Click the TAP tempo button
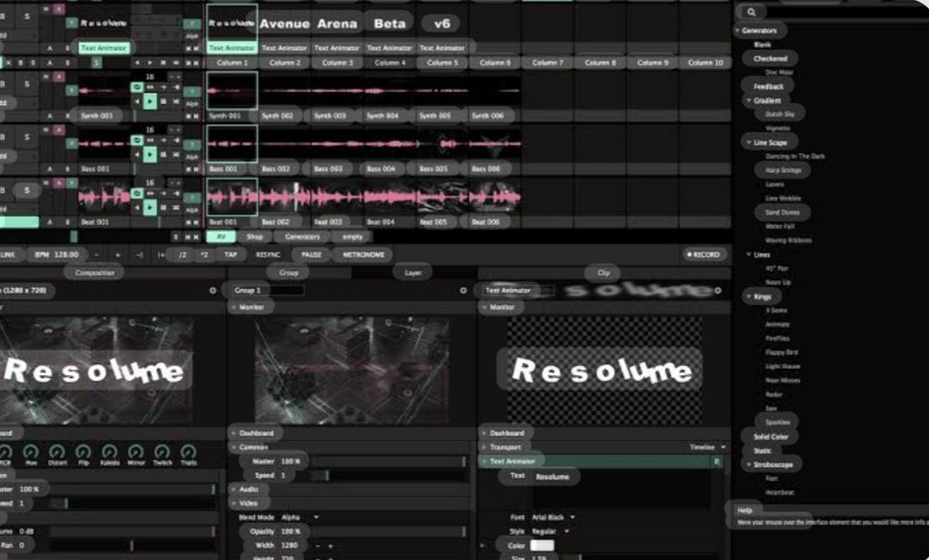The image size is (929, 560). click(230, 254)
